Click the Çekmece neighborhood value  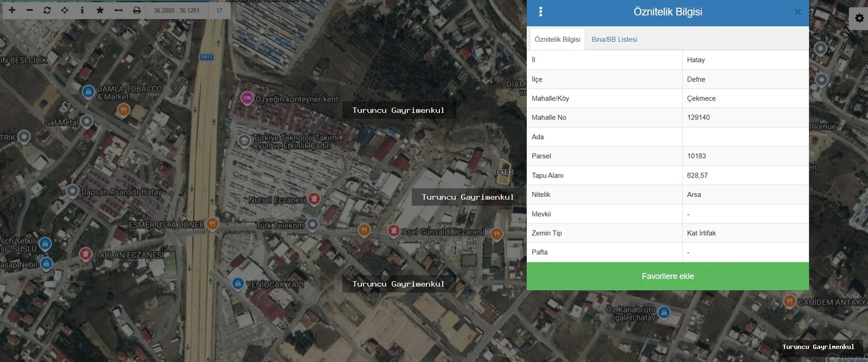(701, 98)
